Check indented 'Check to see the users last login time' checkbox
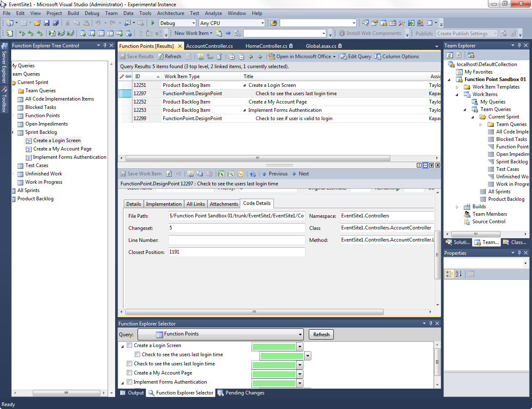Screen dimensions: 532x409 click(138, 355)
